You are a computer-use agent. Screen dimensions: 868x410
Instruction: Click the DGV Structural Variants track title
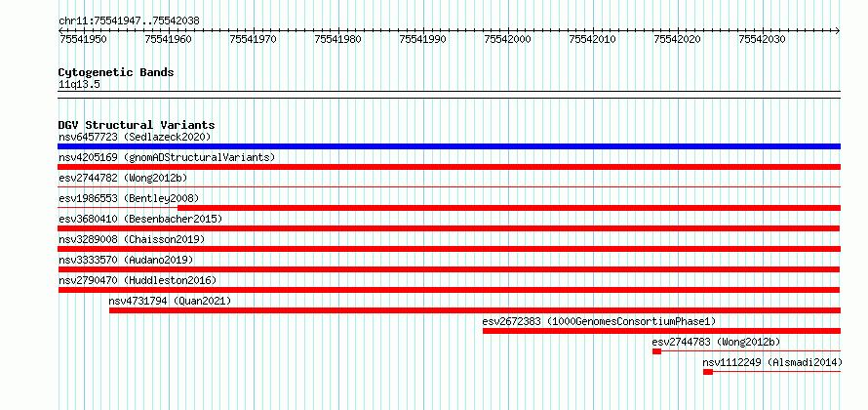tap(137, 125)
